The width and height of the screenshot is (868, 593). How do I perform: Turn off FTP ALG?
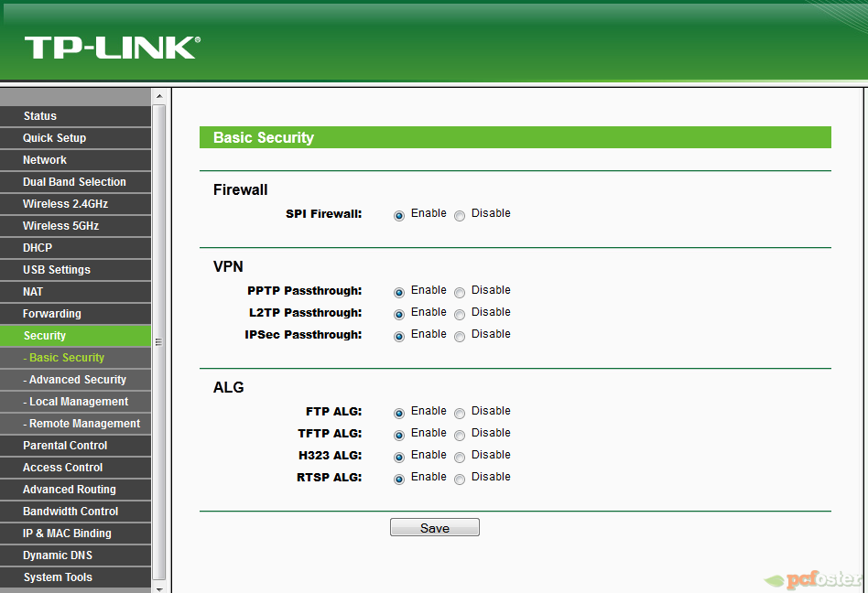[460, 414]
